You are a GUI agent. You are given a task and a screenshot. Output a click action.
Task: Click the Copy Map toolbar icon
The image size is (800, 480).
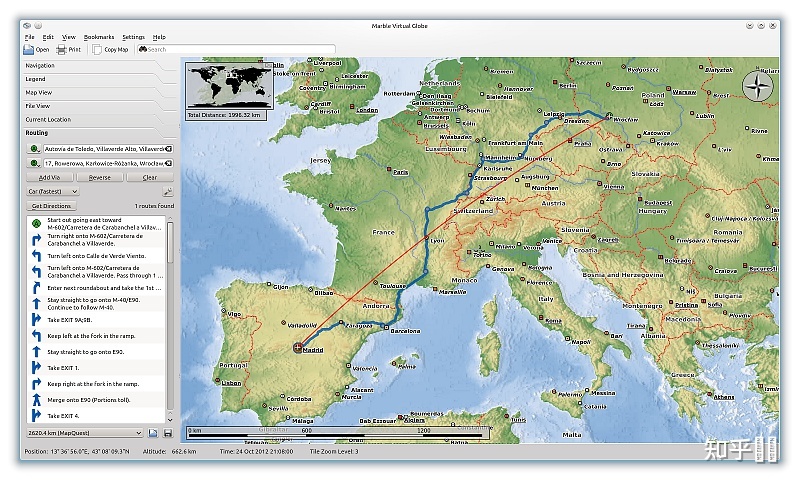tap(97, 49)
